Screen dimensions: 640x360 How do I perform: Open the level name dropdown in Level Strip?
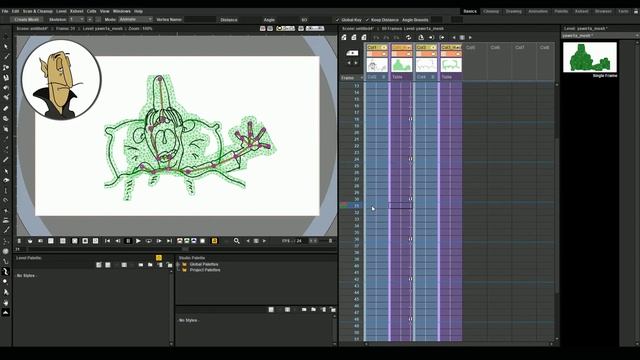point(600,36)
